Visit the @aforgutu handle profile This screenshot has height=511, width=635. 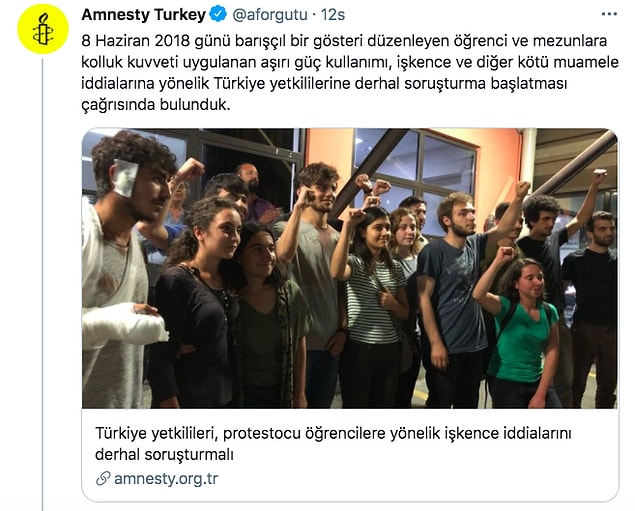click(270, 15)
